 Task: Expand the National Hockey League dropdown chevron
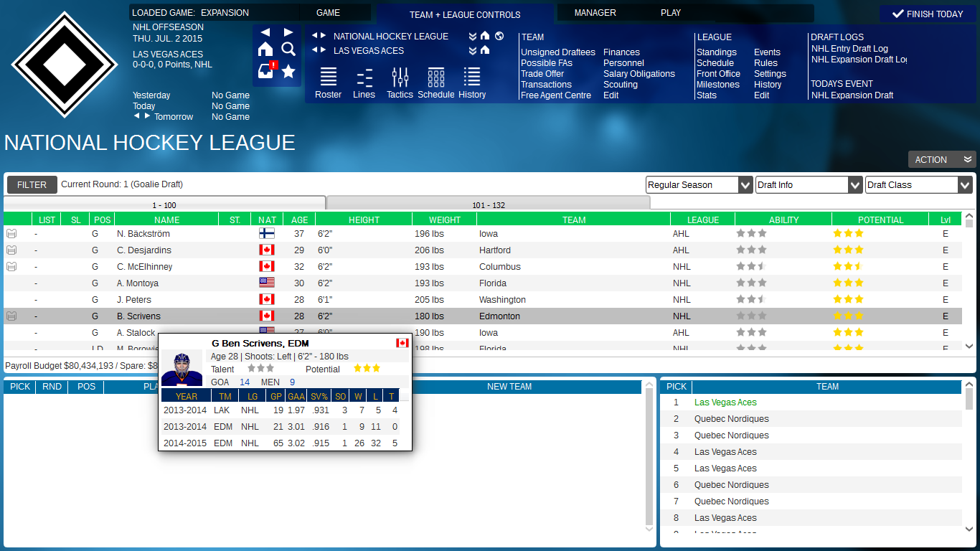tap(473, 36)
